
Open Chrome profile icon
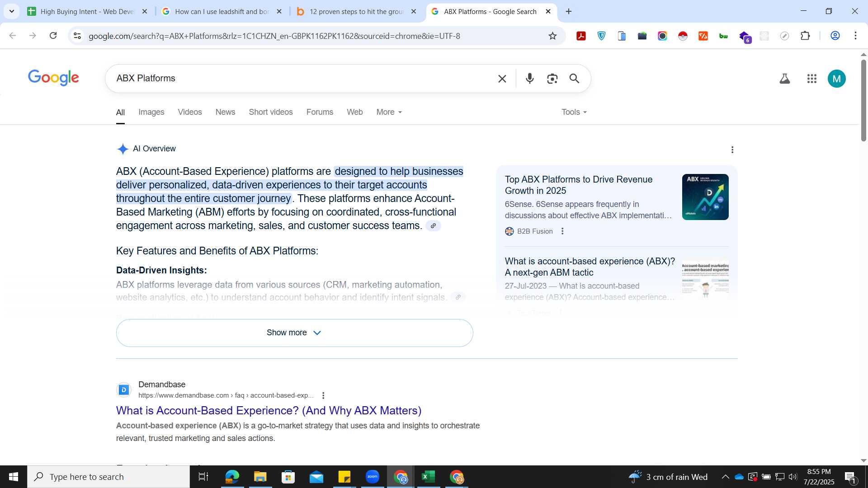tap(835, 36)
